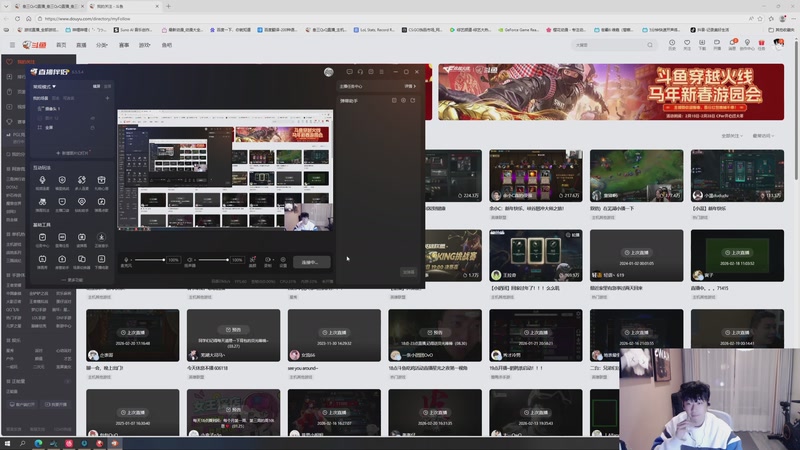Open the user avatar in Douyu header
The image size is (800, 450).
[779, 44]
